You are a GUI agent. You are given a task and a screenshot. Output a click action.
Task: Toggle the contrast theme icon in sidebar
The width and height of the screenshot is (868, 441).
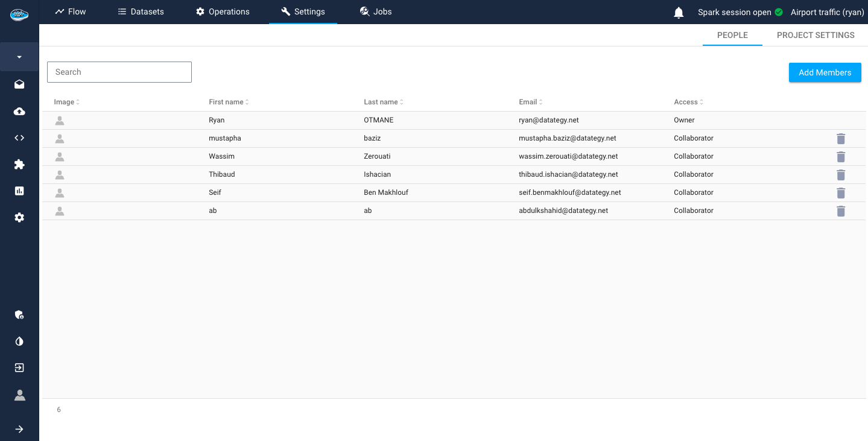coord(19,341)
